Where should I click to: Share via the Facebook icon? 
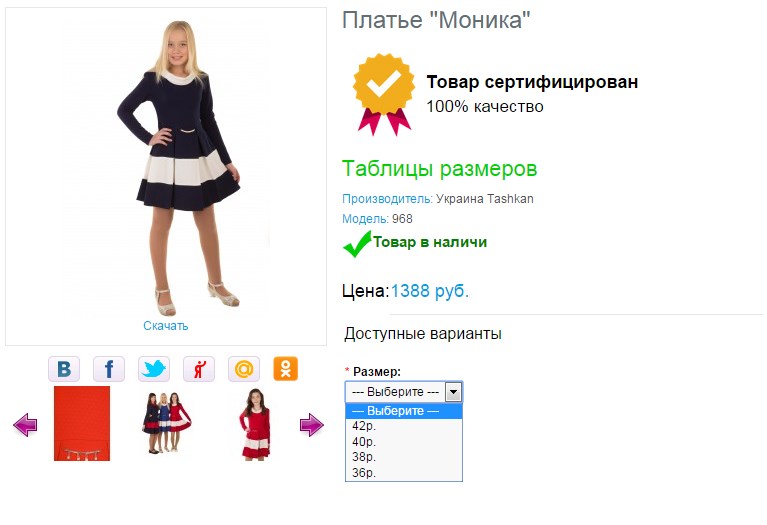click(x=109, y=369)
